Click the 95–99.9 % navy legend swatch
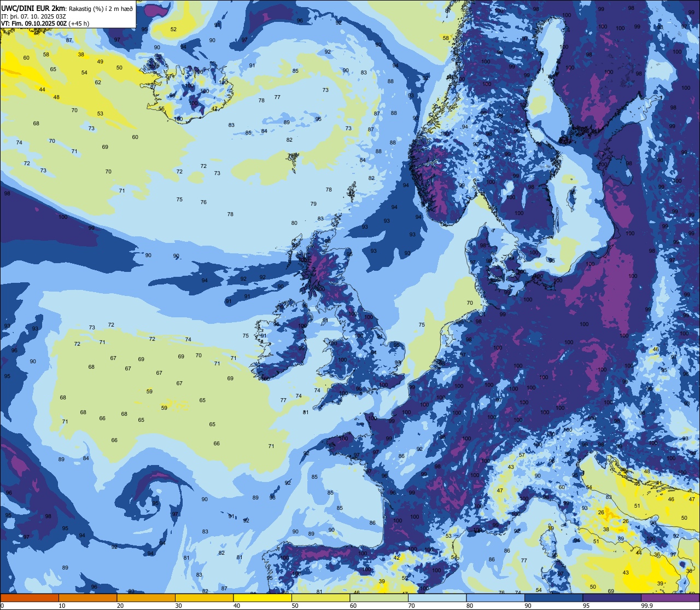Screen dimensions: 700x610 pyautogui.click(x=612, y=598)
